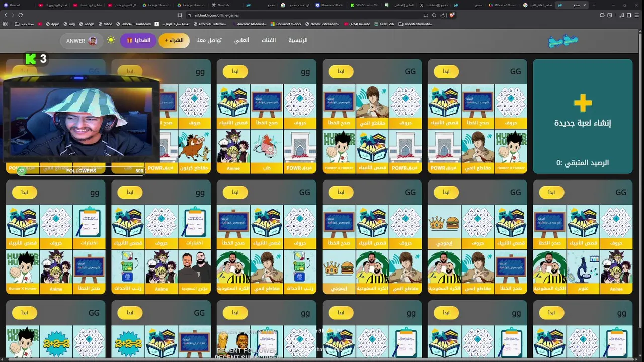Go to تواصل معنا page

pos(209,40)
